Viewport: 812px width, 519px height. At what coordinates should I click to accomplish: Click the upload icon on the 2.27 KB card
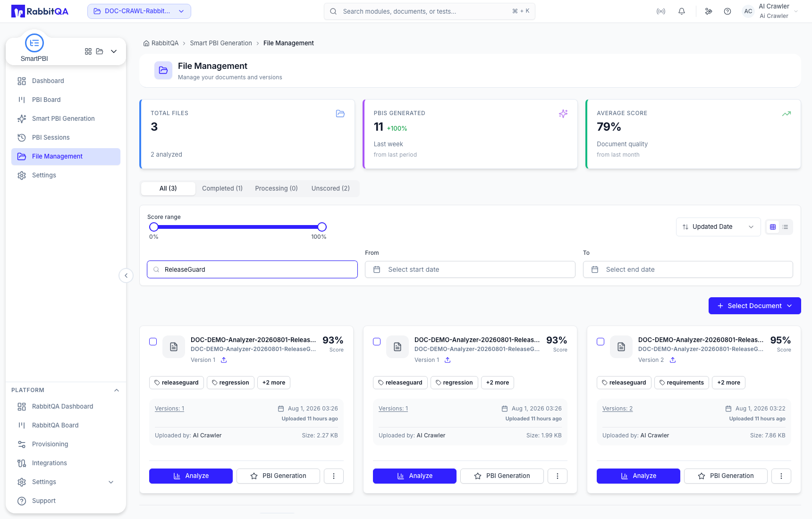pos(224,360)
